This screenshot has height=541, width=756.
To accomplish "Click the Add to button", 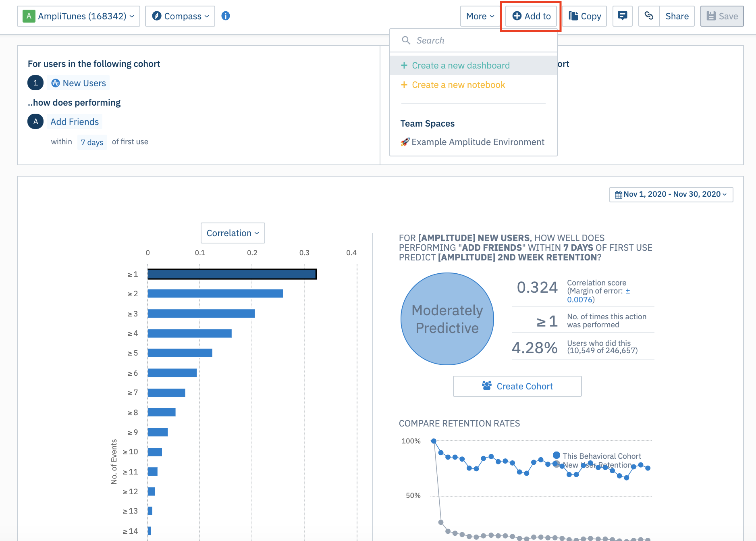I will (531, 16).
